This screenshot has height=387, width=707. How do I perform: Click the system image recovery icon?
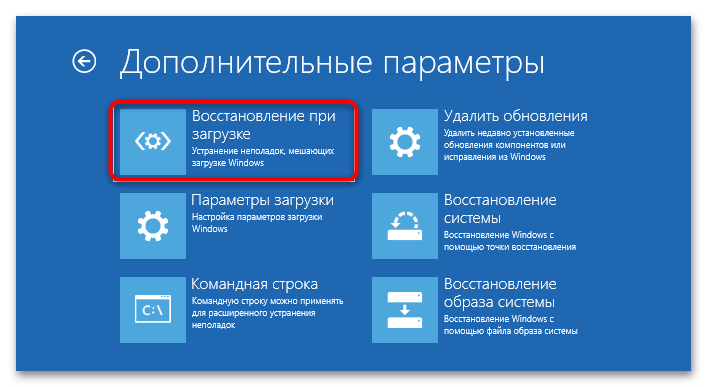pyautogui.click(x=404, y=310)
